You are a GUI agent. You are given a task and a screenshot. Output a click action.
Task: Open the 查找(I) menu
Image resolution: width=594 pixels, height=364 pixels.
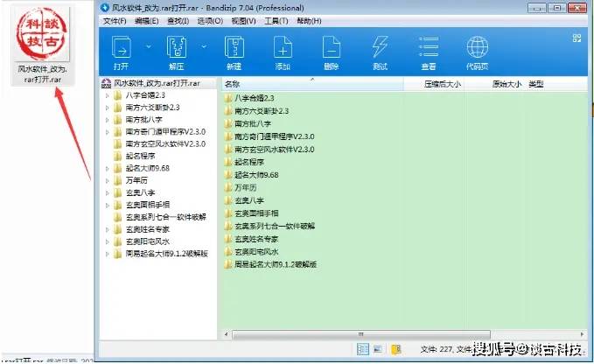[178, 21]
